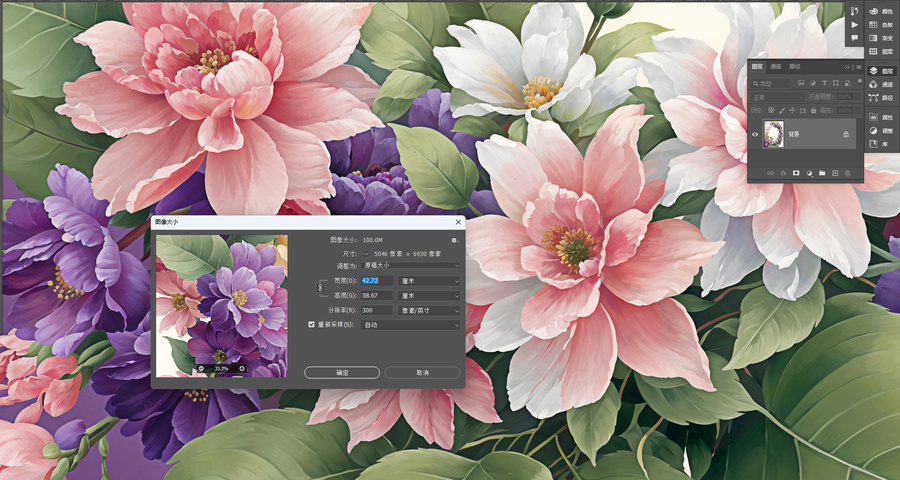Open the height unit 厘米 dropdown
Viewport: 900px width, 480px height.
click(429, 296)
